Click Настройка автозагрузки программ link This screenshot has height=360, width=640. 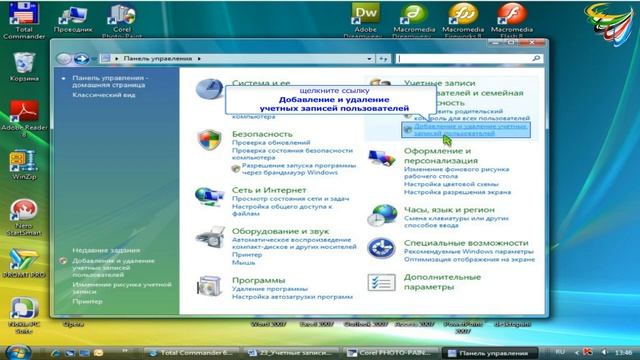292,297
